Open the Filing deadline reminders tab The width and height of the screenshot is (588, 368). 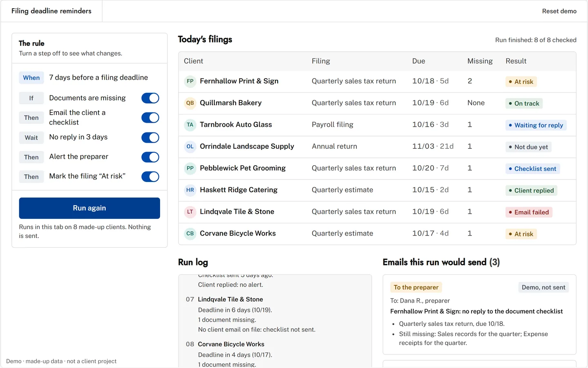pos(51,11)
